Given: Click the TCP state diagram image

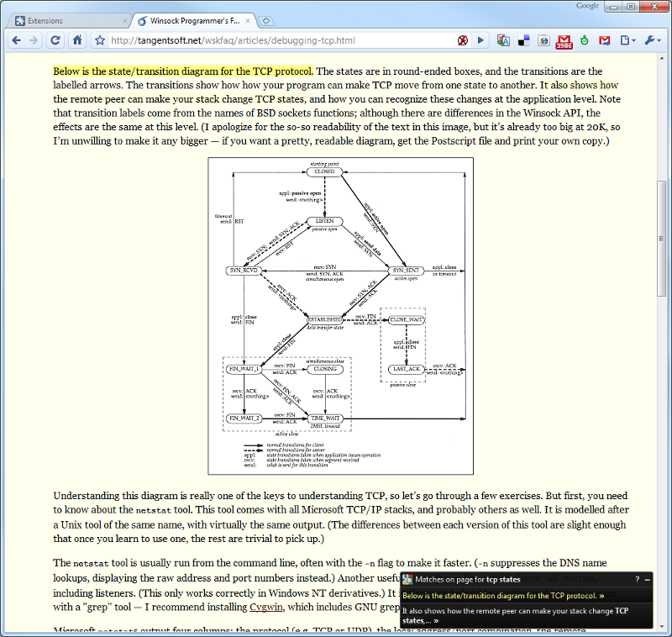Looking at the screenshot, I should click(341, 316).
